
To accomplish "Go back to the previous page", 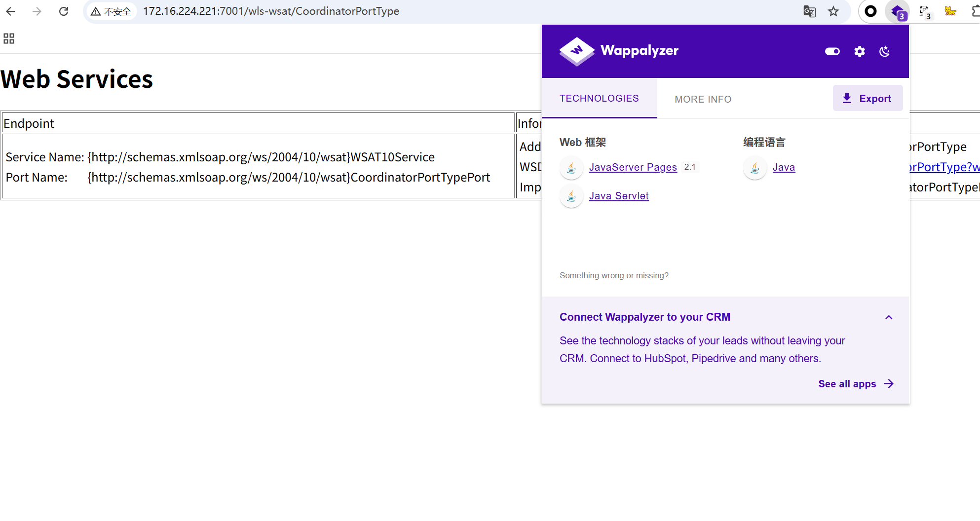I will 10,11.
